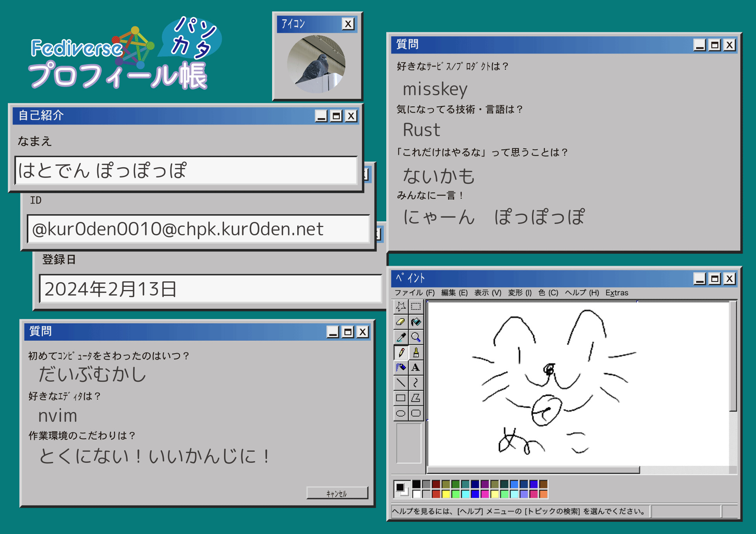Click the pigeon avatar thumbnail
The height and width of the screenshot is (534, 756).
(x=316, y=64)
